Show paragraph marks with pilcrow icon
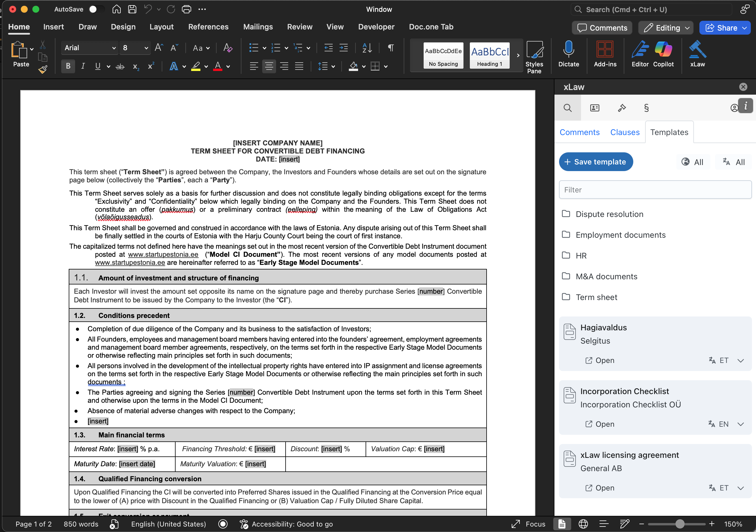Viewport: 756px width, 532px height. point(391,48)
